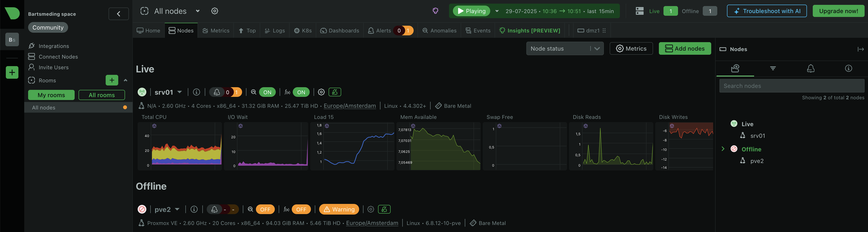
Task: Click the nodes server icon beside Live
Action: (x=639, y=11)
